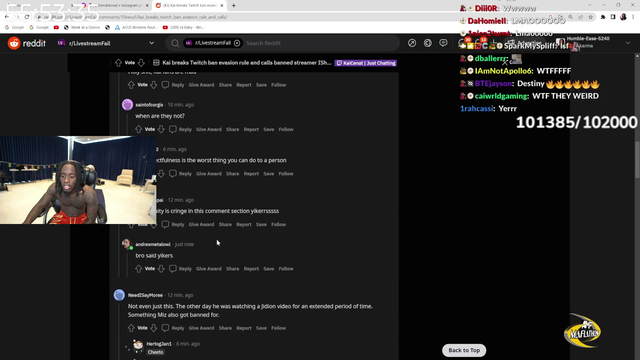640x360 pixels.
Task: Save NeedISayMoree's comment
Action: (261, 328)
